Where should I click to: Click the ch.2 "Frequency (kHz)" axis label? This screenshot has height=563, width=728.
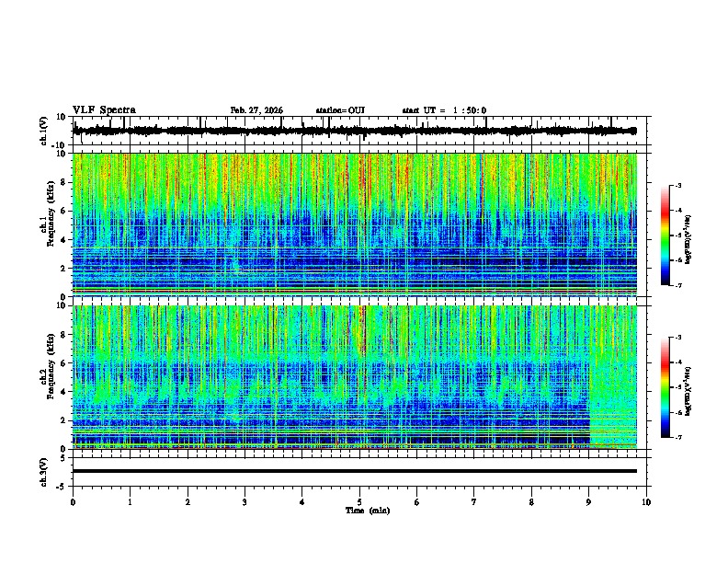tap(51, 366)
